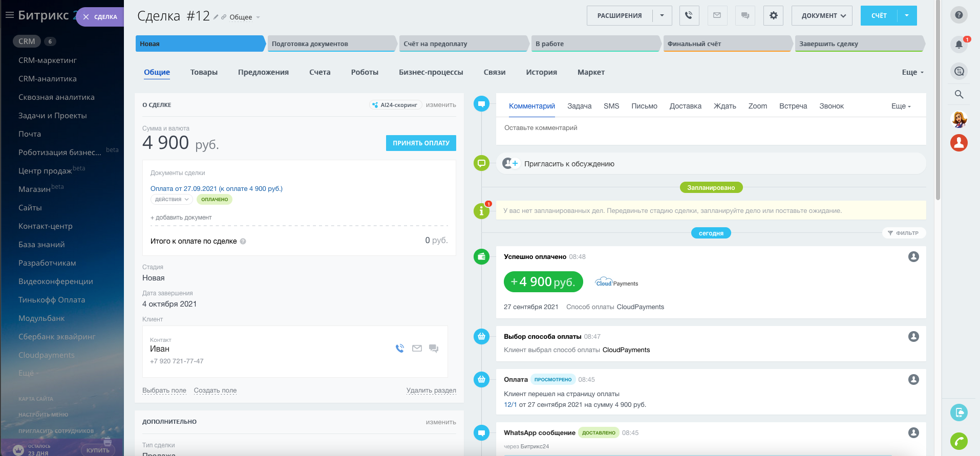The height and width of the screenshot is (456, 980).
Task: Open chat with contact Иван
Action: [x=434, y=349]
